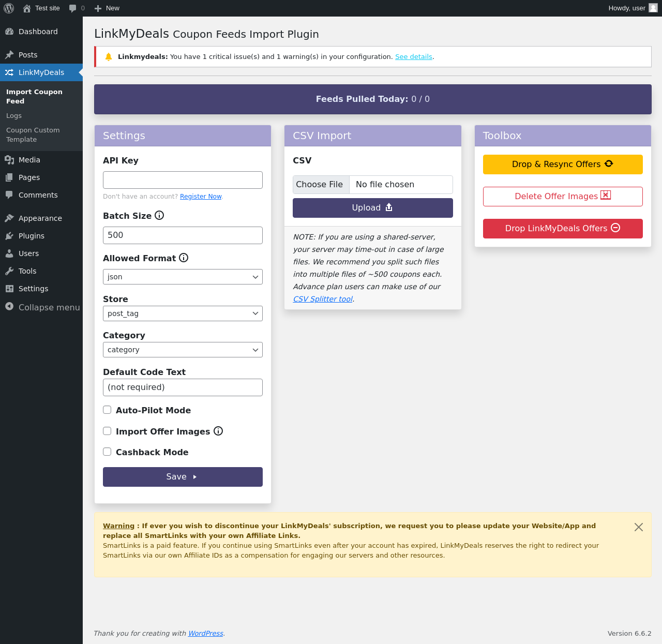Image resolution: width=662 pixels, height=644 pixels.
Task: Click the Pages icon in sidebar
Action: (x=9, y=177)
